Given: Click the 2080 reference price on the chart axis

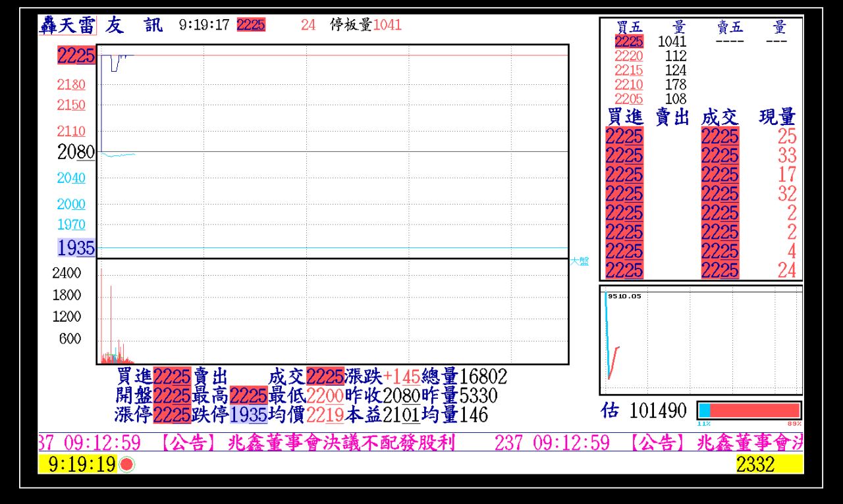Looking at the screenshot, I should tap(76, 153).
